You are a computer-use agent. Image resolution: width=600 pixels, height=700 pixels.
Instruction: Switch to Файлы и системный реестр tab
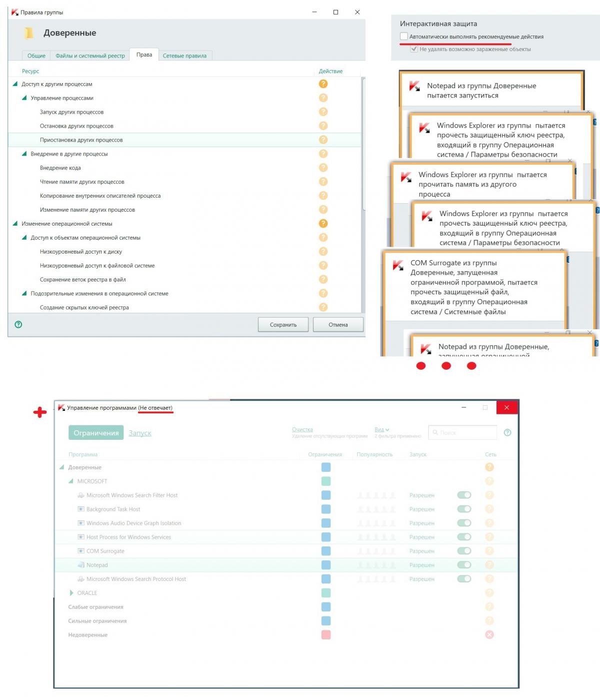[x=90, y=56]
